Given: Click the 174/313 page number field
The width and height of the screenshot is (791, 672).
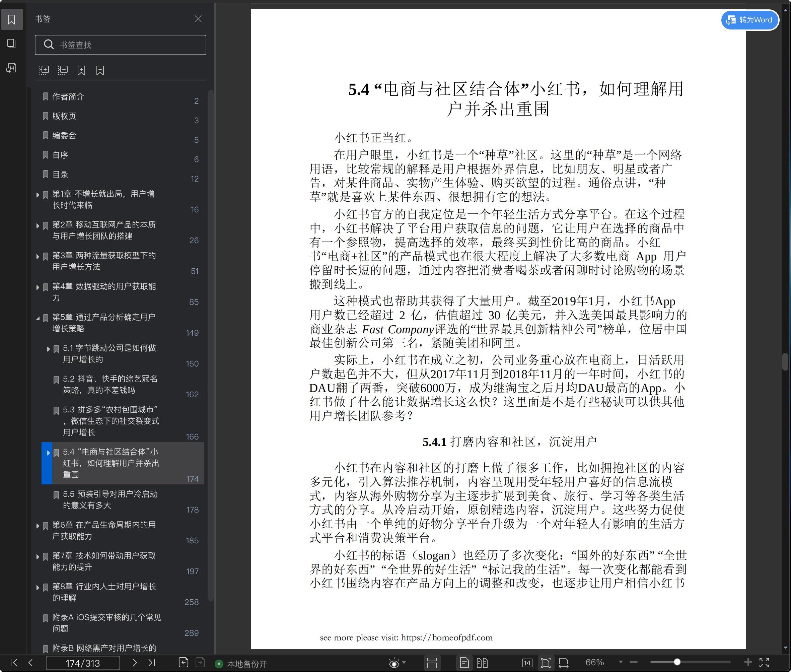Looking at the screenshot, I should [x=83, y=663].
